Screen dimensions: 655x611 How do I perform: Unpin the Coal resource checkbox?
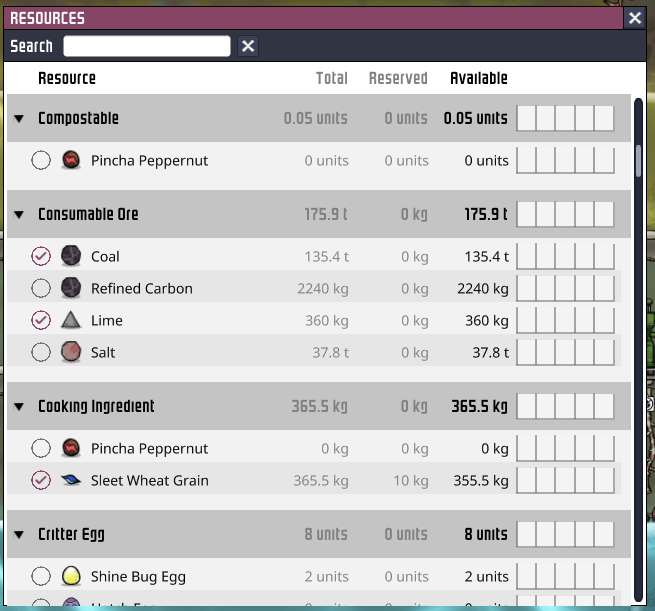[x=41, y=256]
